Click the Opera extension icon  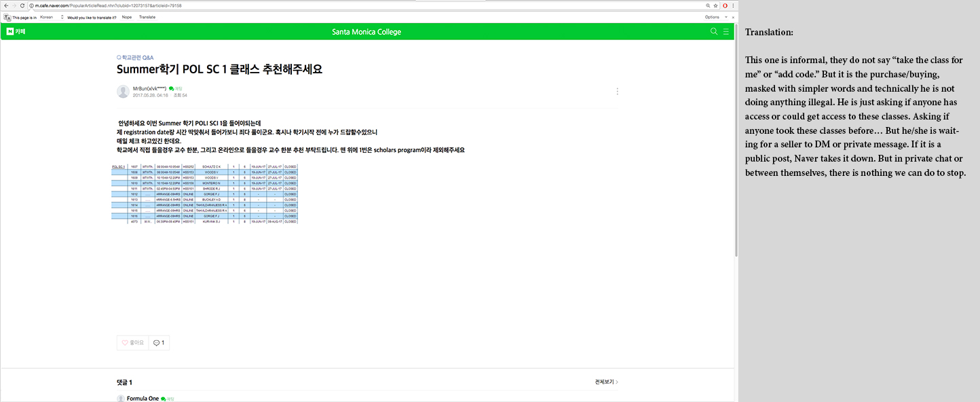coord(725,5)
